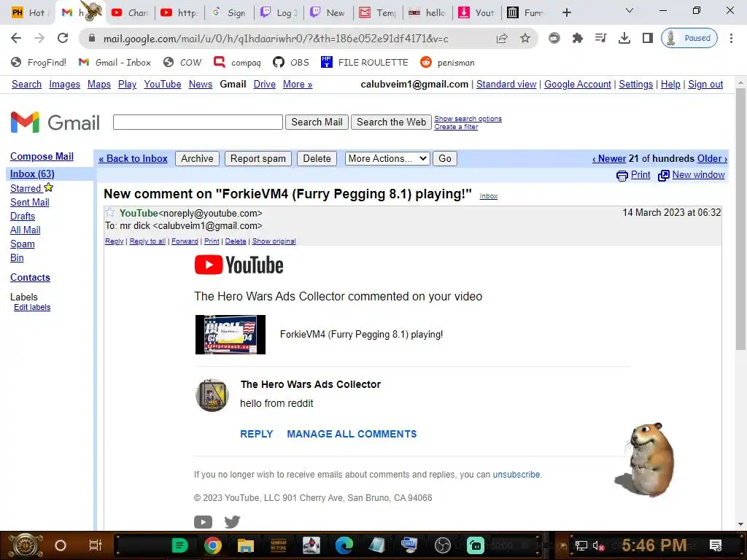Click unsubscribe link in email
Image resolution: width=747 pixels, height=560 pixels.
516,475
